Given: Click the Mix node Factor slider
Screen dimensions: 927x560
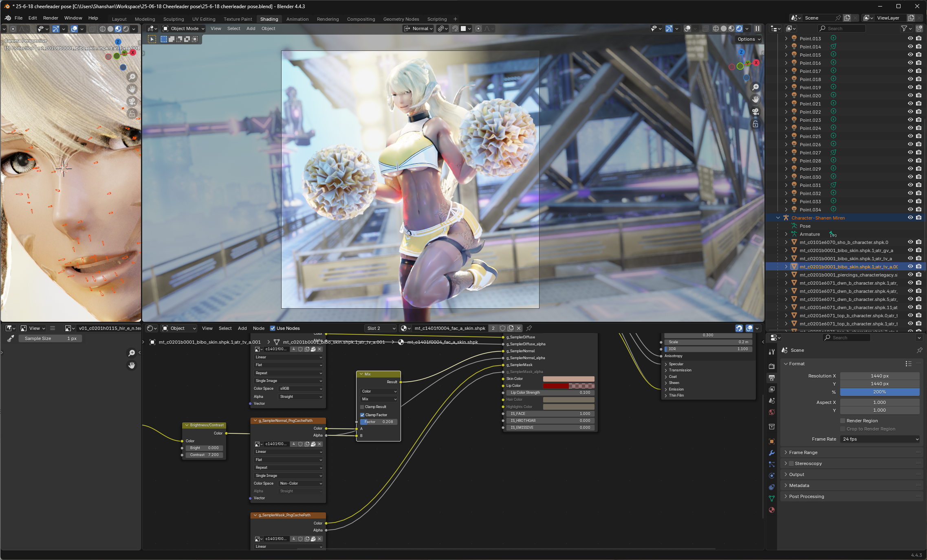Looking at the screenshot, I should click(379, 422).
